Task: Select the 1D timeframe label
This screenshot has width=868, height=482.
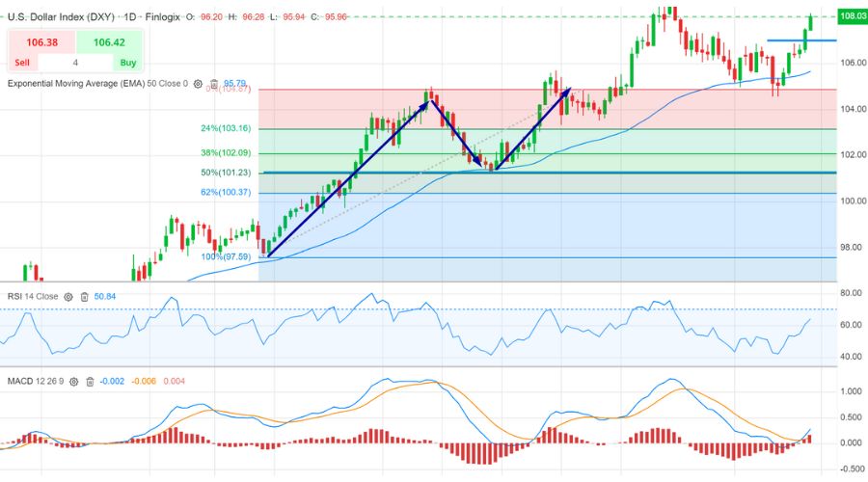Action: pos(130,17)
